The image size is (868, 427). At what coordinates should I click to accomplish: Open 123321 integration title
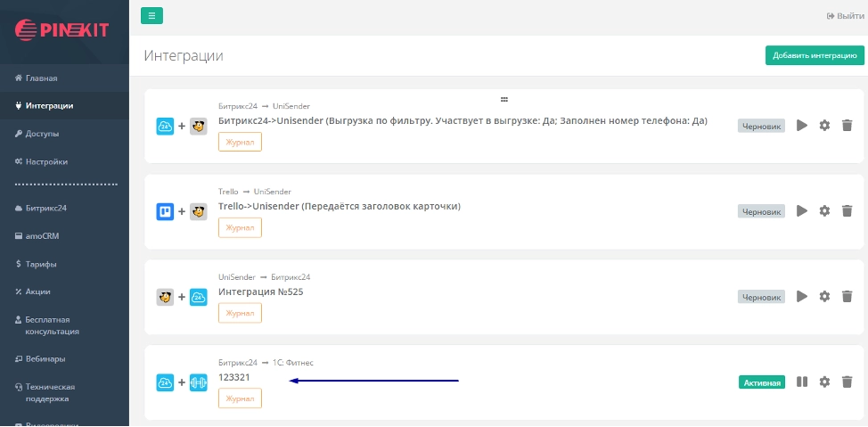pos(234,377)
